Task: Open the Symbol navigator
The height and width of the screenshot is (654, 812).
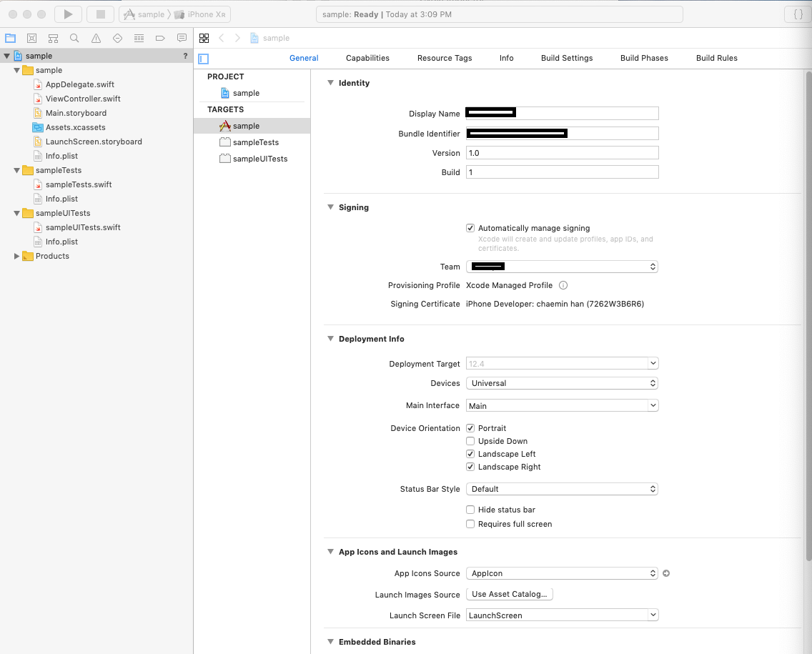Action: point(53,38)
